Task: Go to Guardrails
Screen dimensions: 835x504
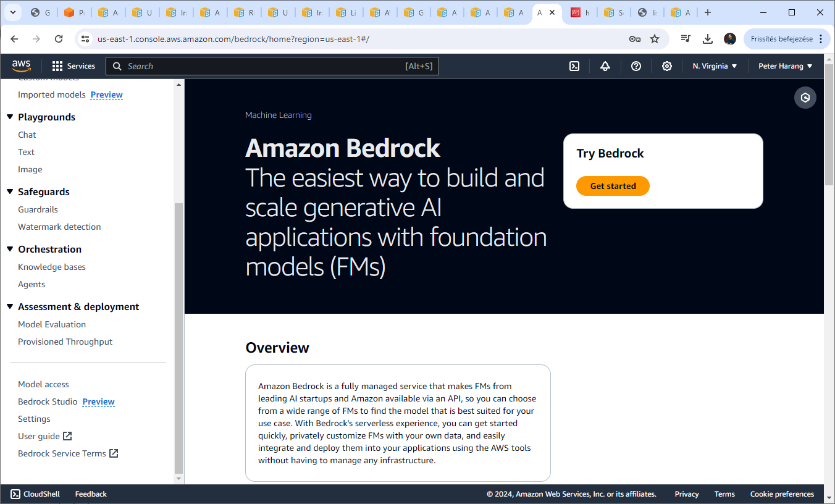Action: [x=38, y=209]
